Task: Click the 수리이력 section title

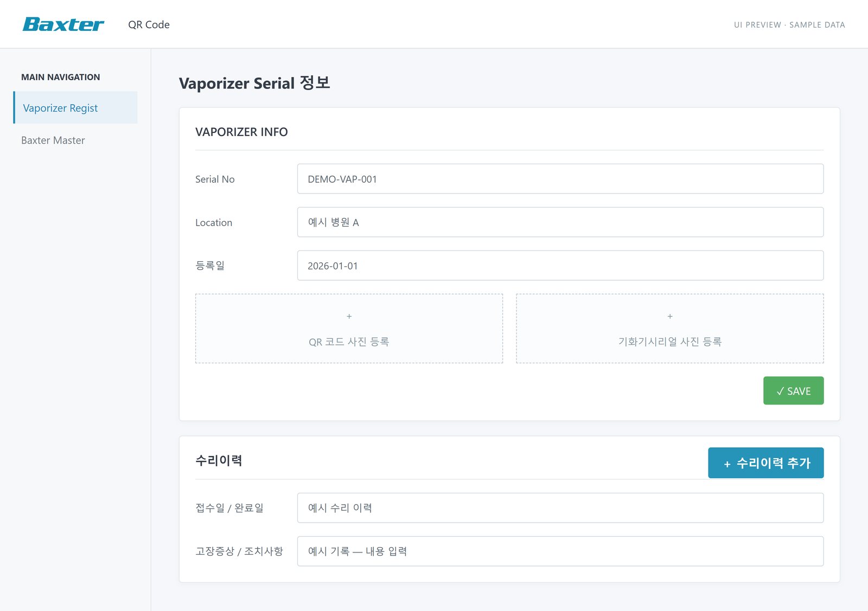Action: coord(219,460)
